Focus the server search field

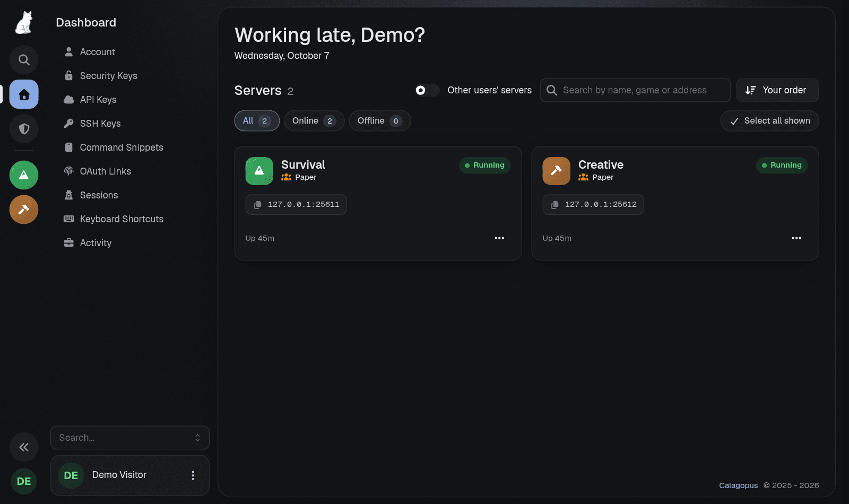coord(635,90)
